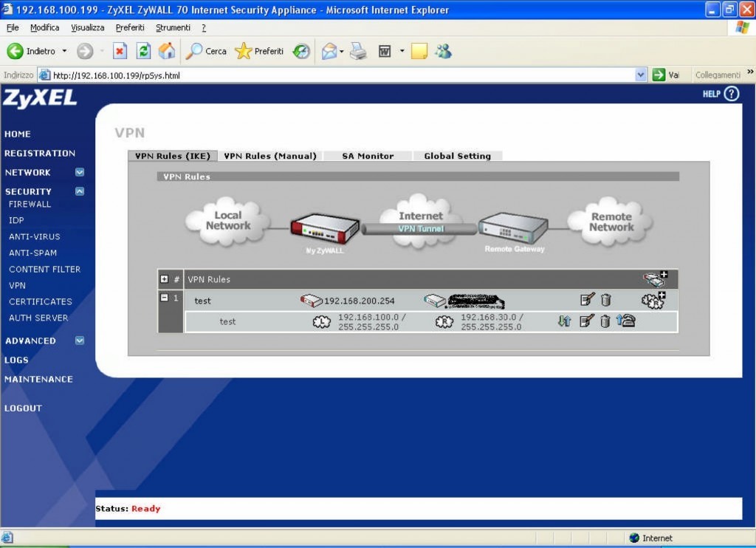The height and width of the screenshot is (548, 756).
Task: Click the My ZyWALL gateway icon beside 192.168.200.254
Action: coord(311,301)
